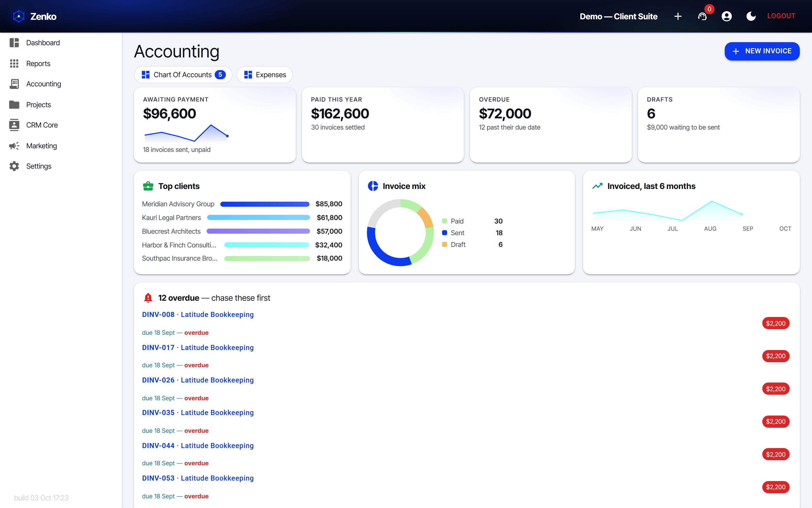Open invoice DINV-026 Latitude Bookkeeping

click(198, 380)
